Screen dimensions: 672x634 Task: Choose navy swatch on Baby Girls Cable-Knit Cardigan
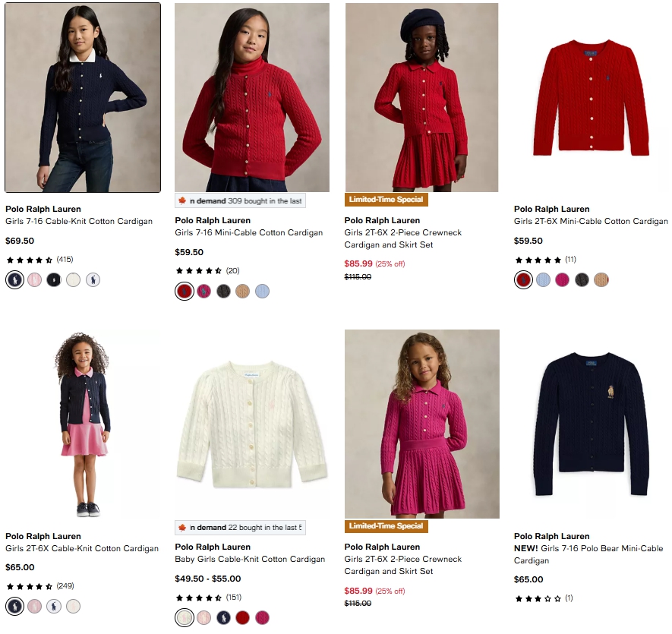(x=223, y=617)
